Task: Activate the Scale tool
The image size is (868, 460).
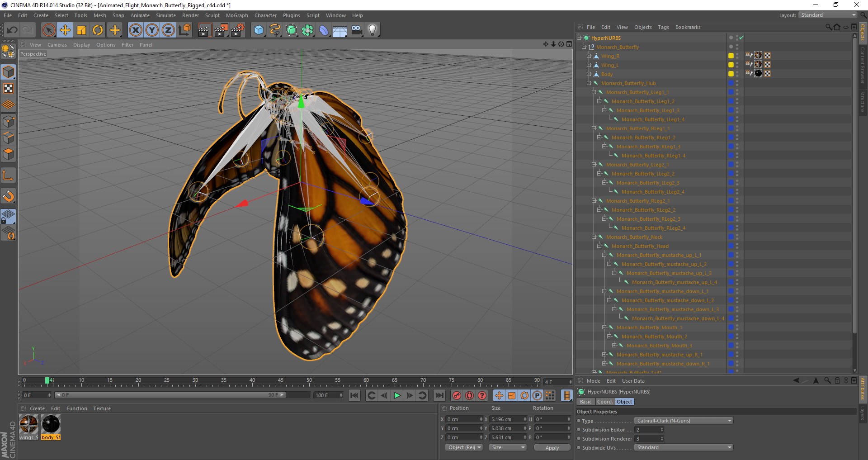Action: 81,30
